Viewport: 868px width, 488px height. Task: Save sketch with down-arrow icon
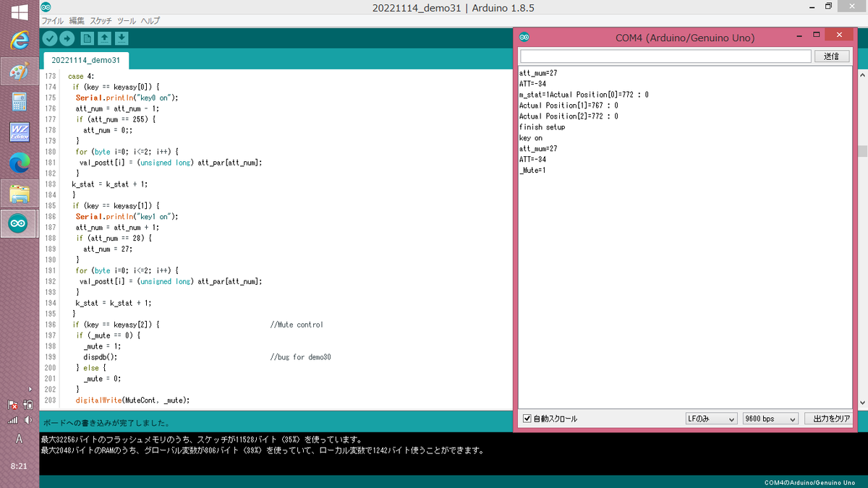[x=122, y=38]
